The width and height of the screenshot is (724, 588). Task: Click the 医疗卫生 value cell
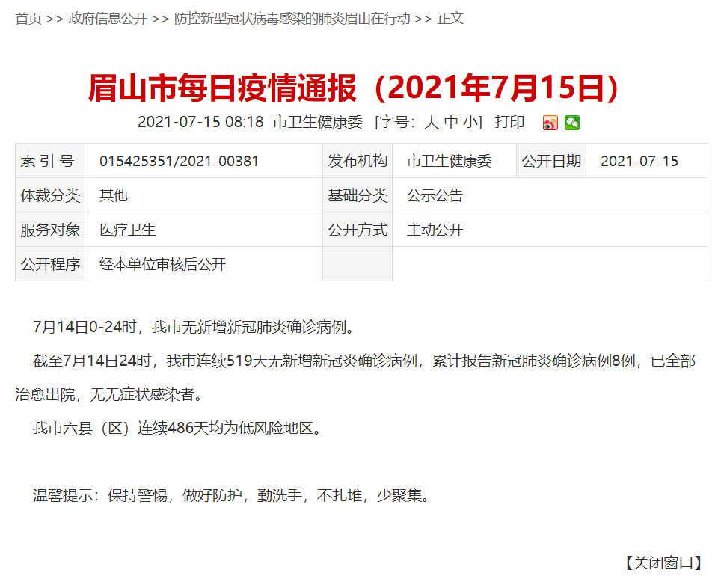203,230
